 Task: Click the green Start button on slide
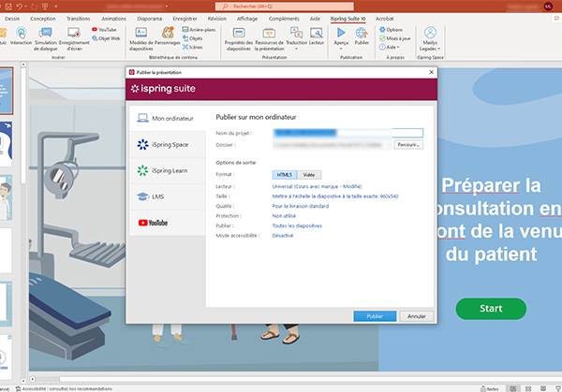491,309
